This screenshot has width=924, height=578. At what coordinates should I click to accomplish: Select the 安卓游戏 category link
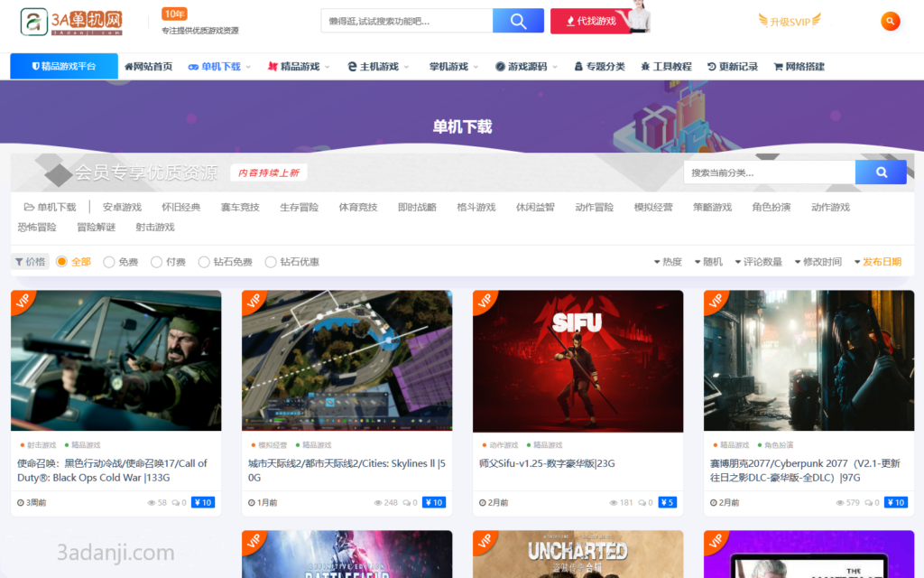pos(122,207)
